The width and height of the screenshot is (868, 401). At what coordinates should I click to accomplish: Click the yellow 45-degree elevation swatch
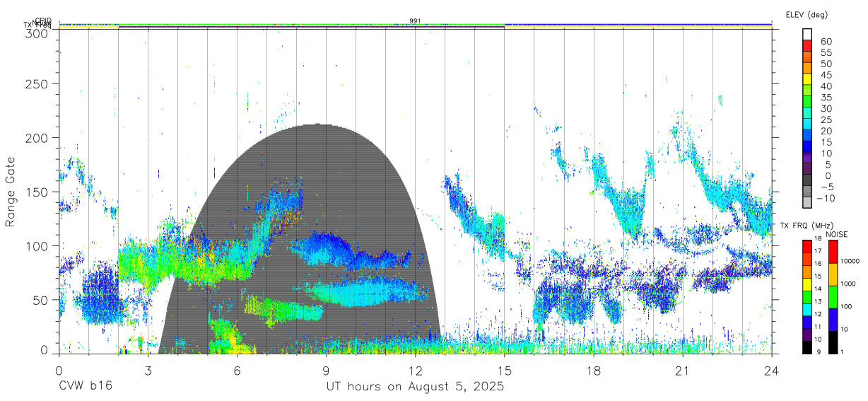[807, 79]
